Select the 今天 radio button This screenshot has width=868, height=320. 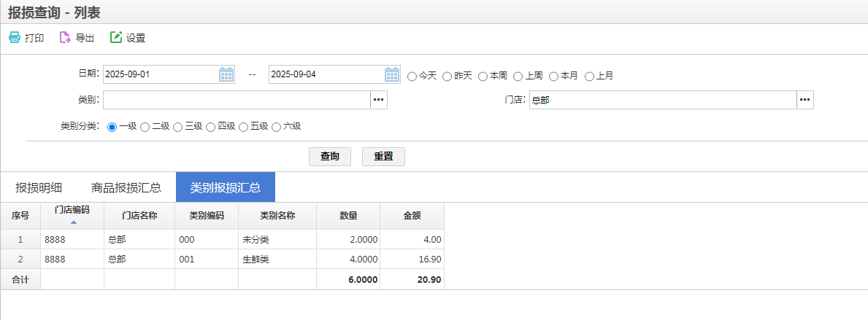(x=412, y=76)
